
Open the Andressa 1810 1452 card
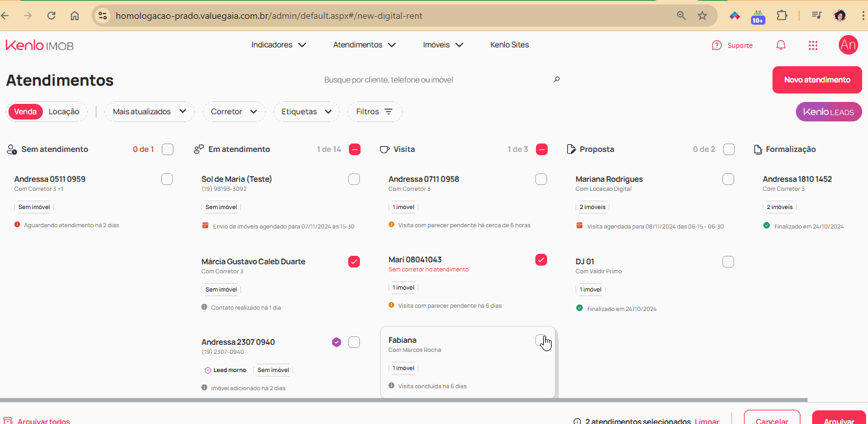coord(812,202)
